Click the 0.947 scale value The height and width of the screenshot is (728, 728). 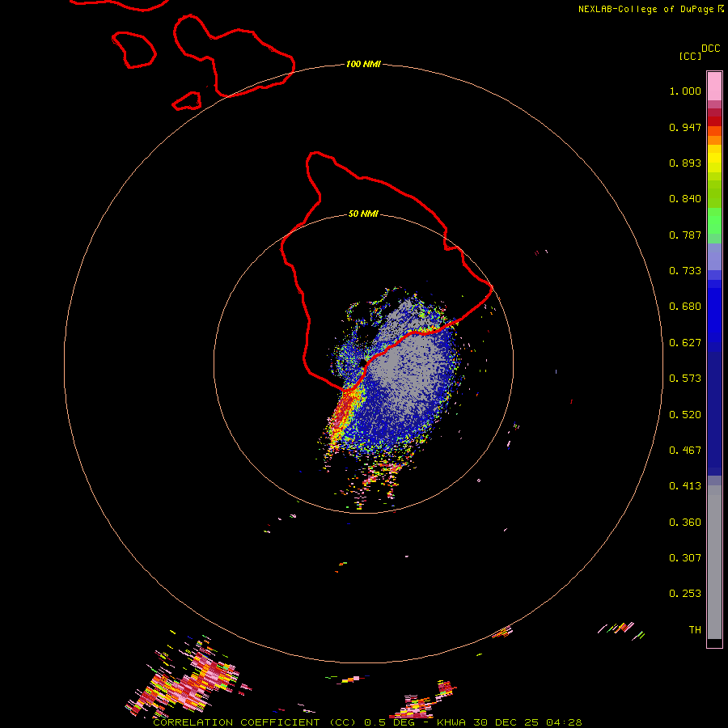tap(685, 127)
